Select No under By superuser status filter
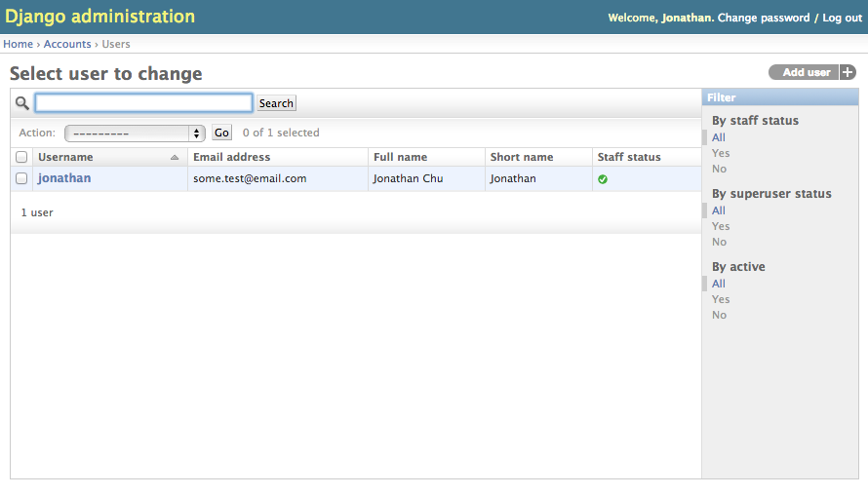This screenshot has width=868, height=496. pos(719,242)
